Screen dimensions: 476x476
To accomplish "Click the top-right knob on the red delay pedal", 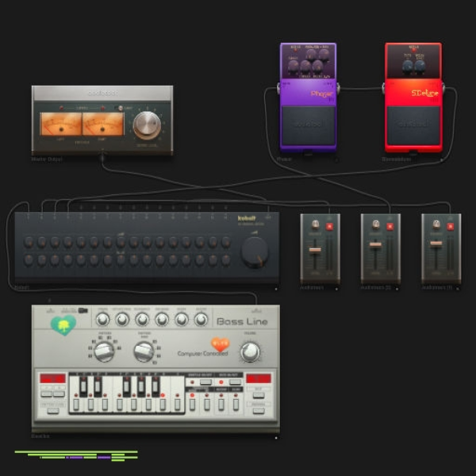I will click(x=420, y=66).
